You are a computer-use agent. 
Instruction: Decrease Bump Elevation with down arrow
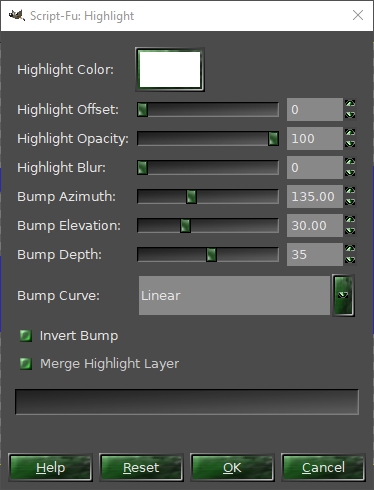pos(350,231)
